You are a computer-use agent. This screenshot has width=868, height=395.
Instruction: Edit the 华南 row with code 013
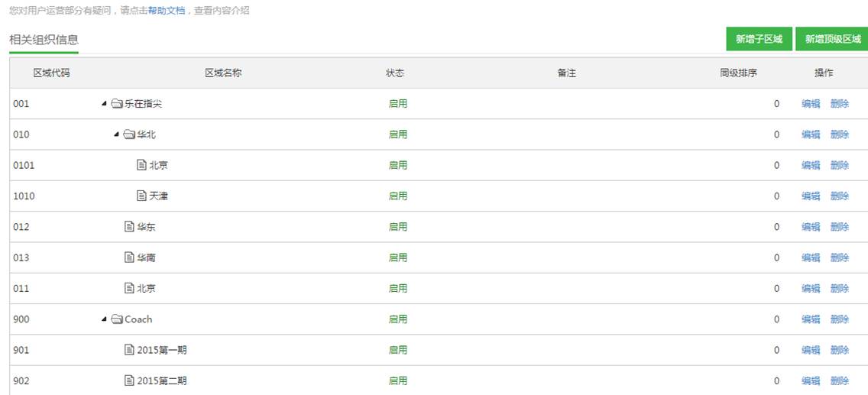pos(811,257)
